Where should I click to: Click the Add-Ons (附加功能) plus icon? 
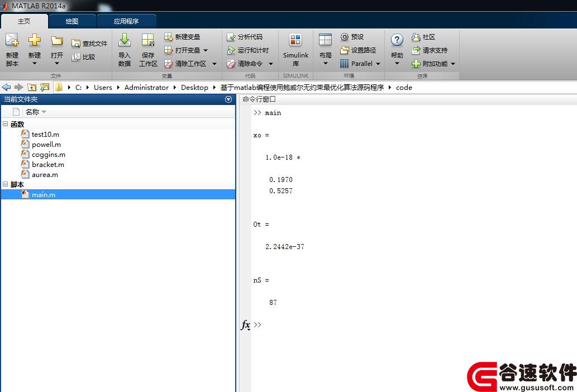point(416,64)
